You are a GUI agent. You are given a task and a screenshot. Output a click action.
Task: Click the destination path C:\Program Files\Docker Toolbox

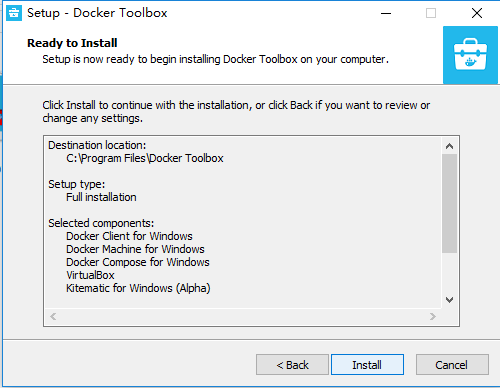tap(145, 158)
